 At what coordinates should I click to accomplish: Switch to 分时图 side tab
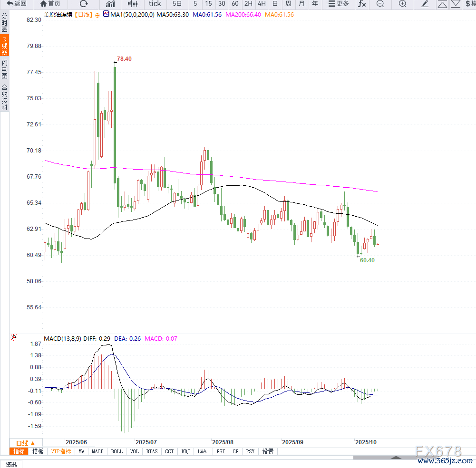5,22
